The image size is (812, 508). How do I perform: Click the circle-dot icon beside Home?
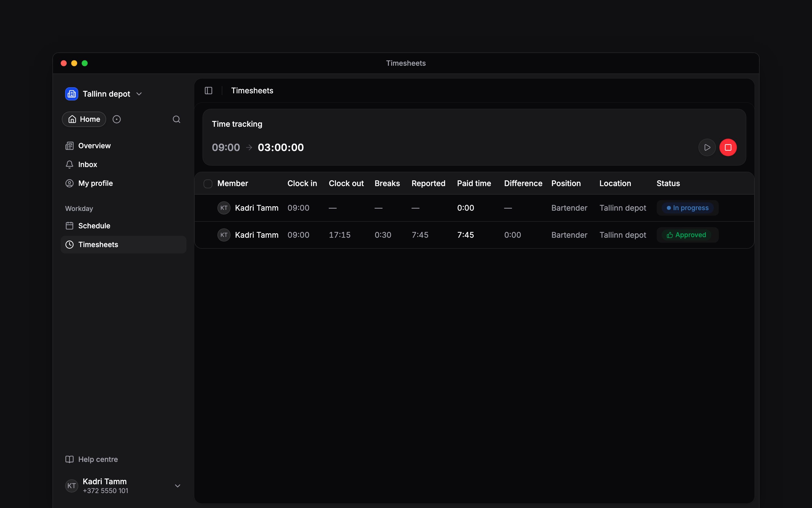point(116,119)
